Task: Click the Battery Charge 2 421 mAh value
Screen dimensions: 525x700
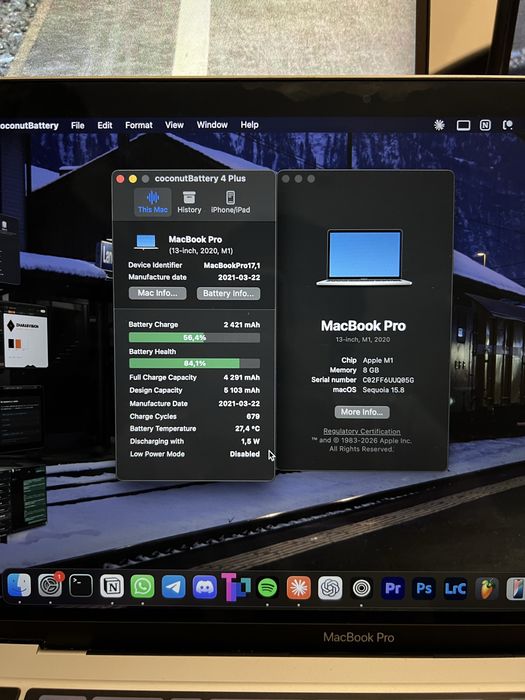Action: 242,325
